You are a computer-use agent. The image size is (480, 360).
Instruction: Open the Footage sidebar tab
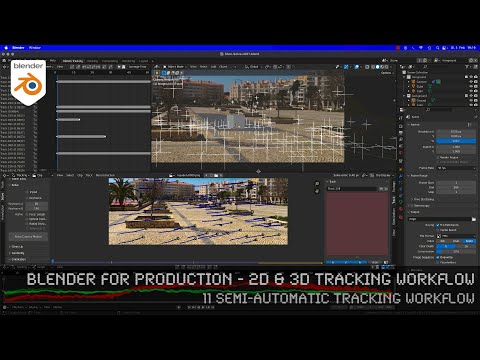click(x=394, y=187)
